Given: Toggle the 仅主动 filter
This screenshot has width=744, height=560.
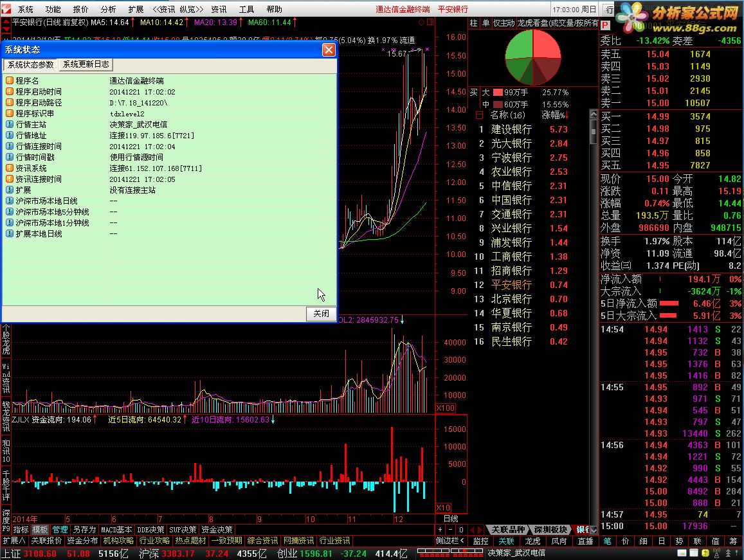Looking at the screenshot, I should coord(504,23).
